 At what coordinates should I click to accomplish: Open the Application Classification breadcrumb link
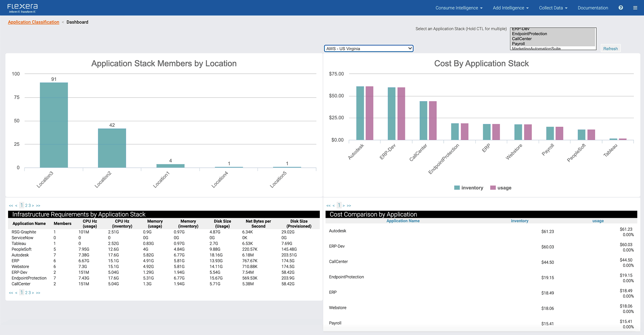point(33,22)
